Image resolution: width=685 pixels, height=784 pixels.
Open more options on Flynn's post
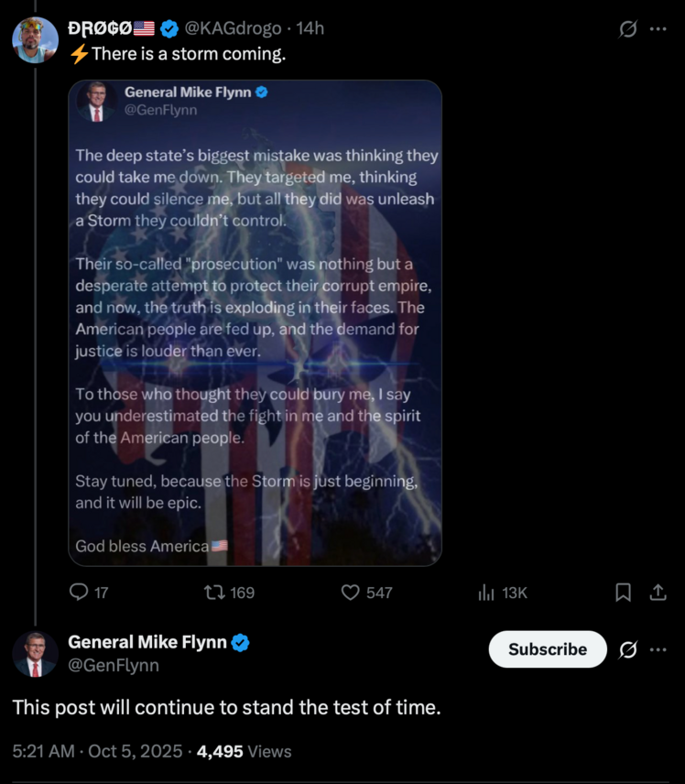point(658,649)
